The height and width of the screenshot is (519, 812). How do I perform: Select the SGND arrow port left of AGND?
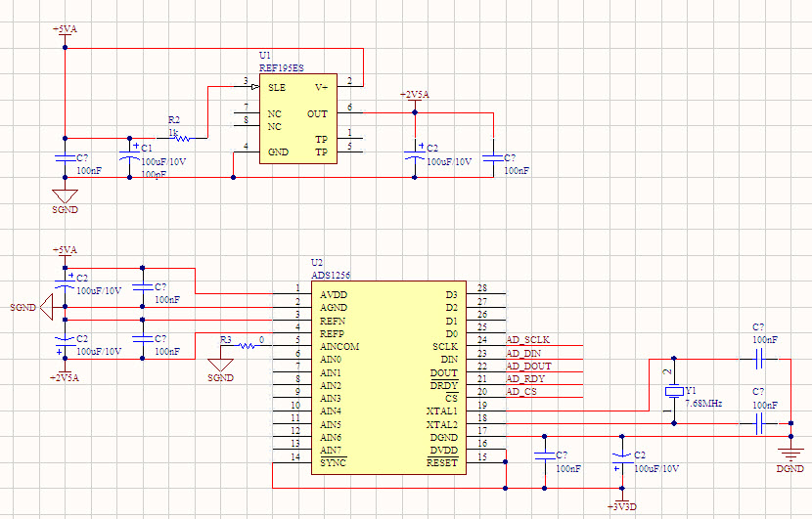[47, 307]
